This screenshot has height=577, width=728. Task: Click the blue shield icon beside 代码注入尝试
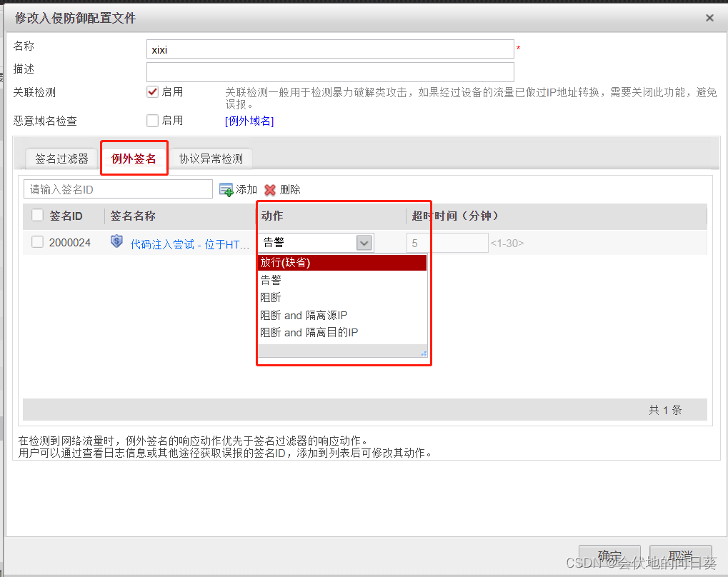pyautogui.click(x=116, y=241)
